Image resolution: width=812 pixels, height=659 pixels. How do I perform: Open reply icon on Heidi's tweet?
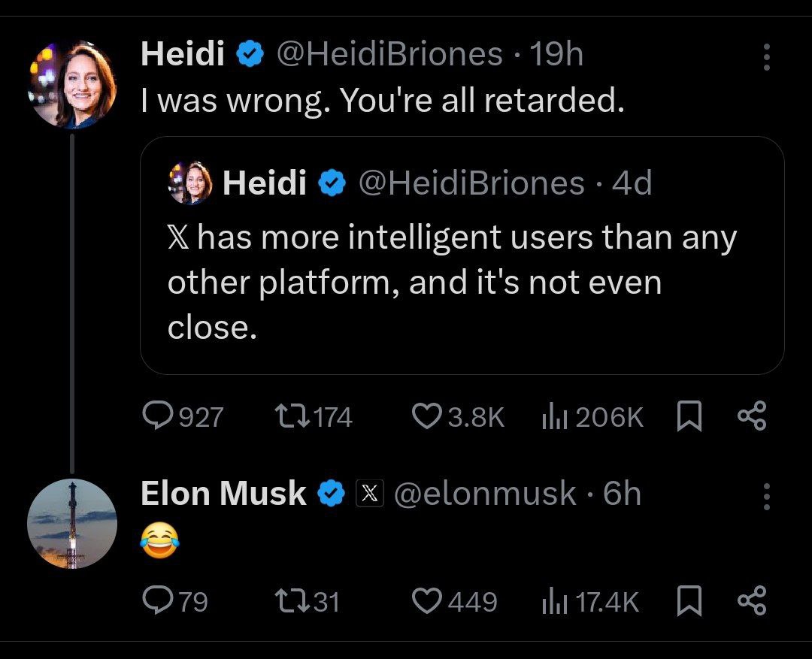click(157, 416)
